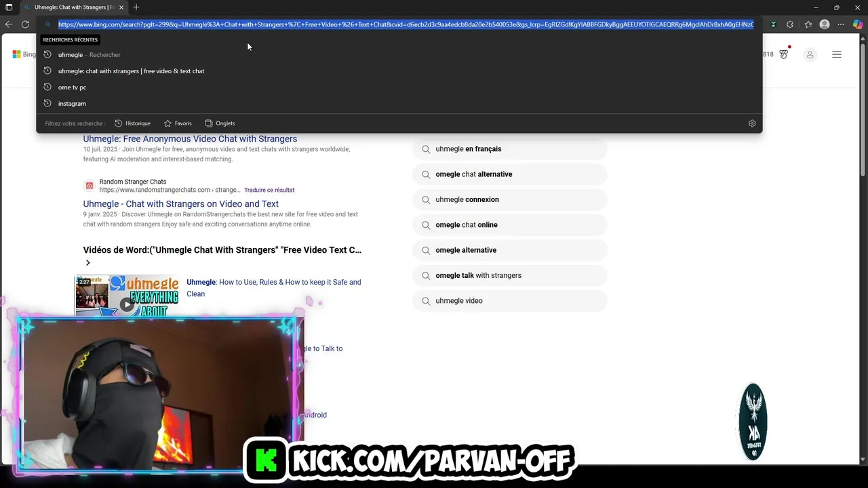Click the vertical scrollbar thumb
Viewport: 868px width, 488px height.
(x=863, y=108)
